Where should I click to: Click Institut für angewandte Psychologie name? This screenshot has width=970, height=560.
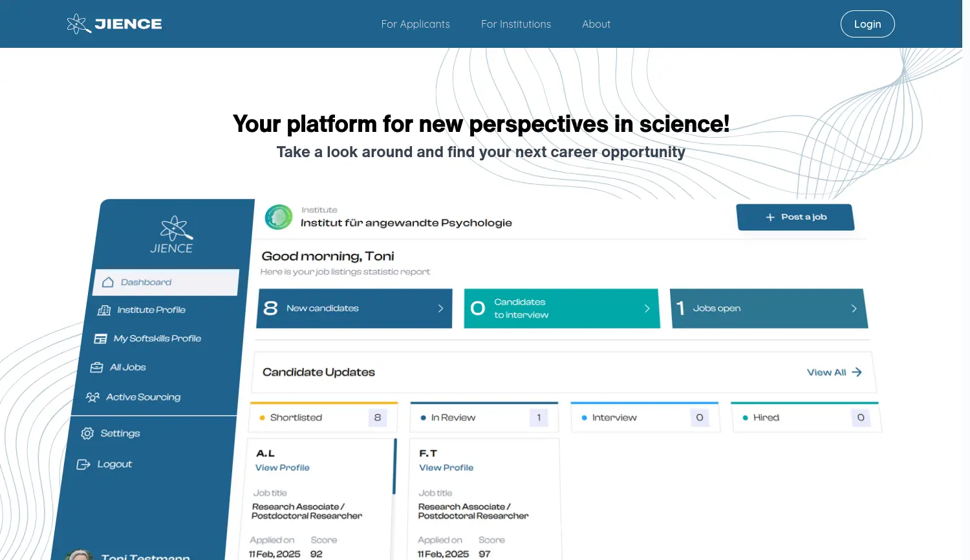(x=406, y=223)
